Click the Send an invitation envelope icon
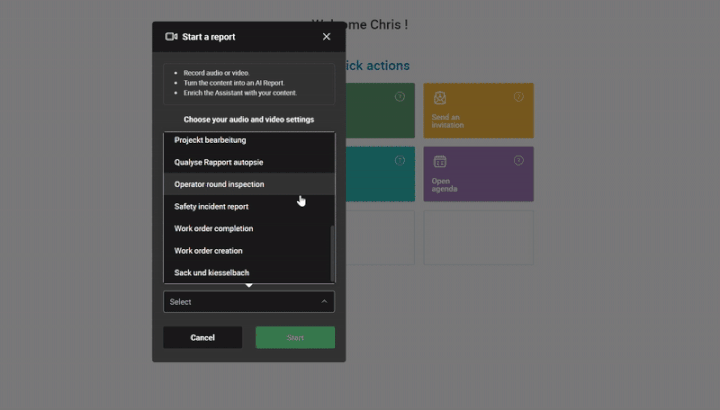This screenshot has width=720, height=410. click(x=440, y=97)
